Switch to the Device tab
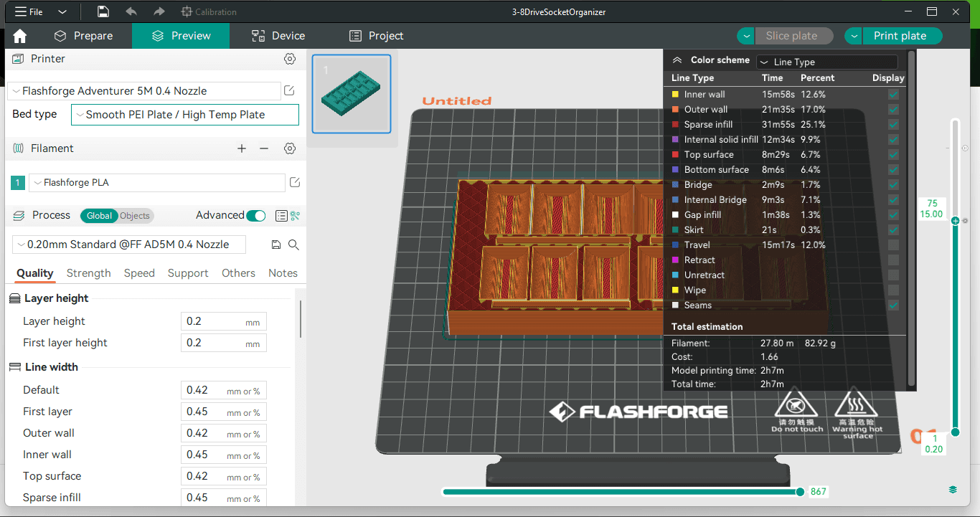980x517 pixels. [x=278, y=36]
